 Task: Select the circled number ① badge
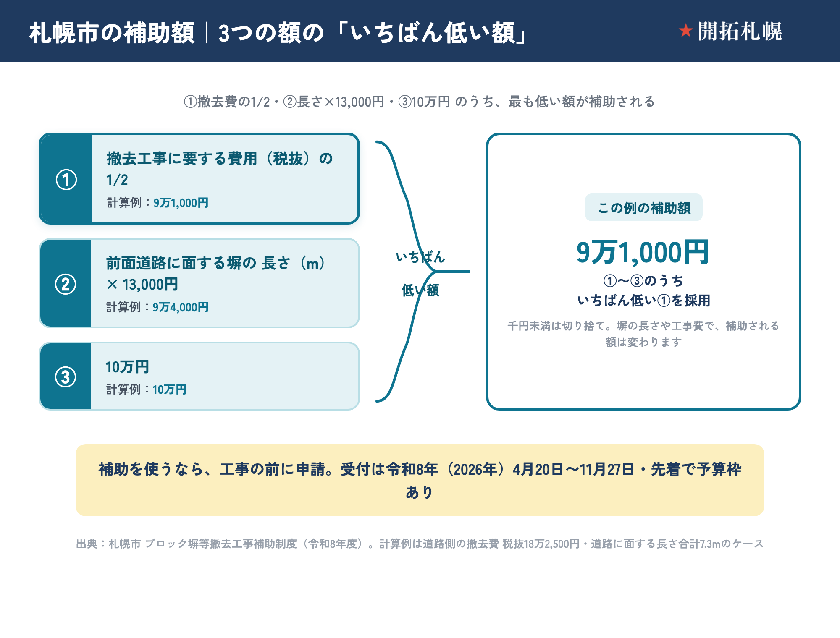pyautogui.click(x=66, y=180)
